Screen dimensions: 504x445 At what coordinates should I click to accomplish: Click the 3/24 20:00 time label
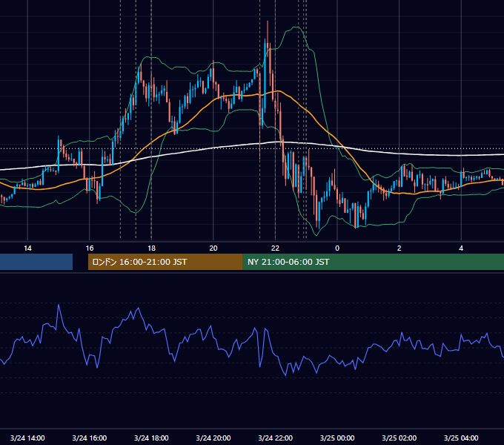(x=213, y=438)
